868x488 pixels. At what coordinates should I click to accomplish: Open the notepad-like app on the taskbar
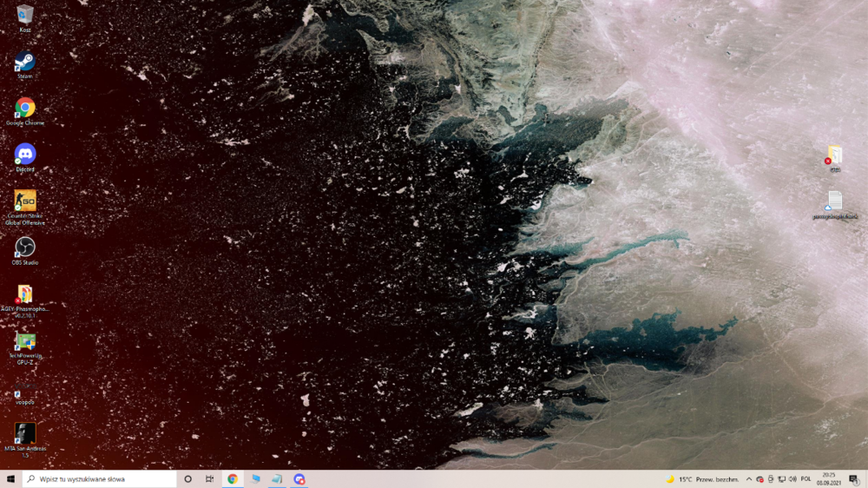pos(277,479)
